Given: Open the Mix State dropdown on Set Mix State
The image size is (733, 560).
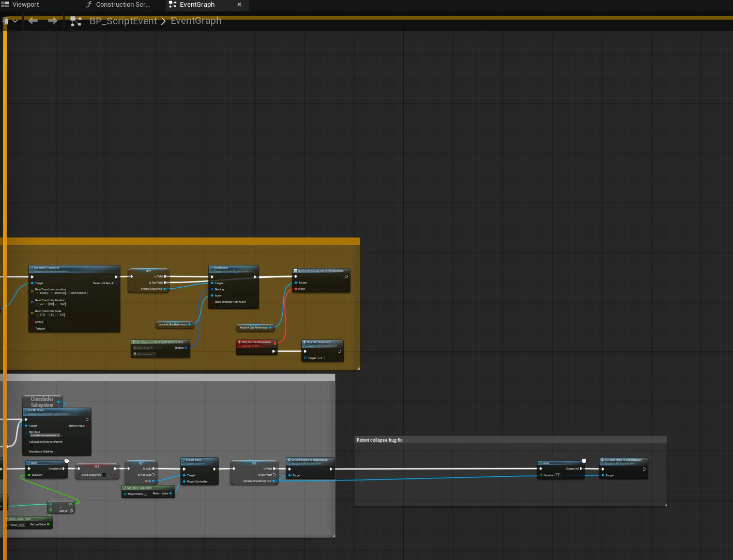Looking at the screenshot, I should [45, 435].
